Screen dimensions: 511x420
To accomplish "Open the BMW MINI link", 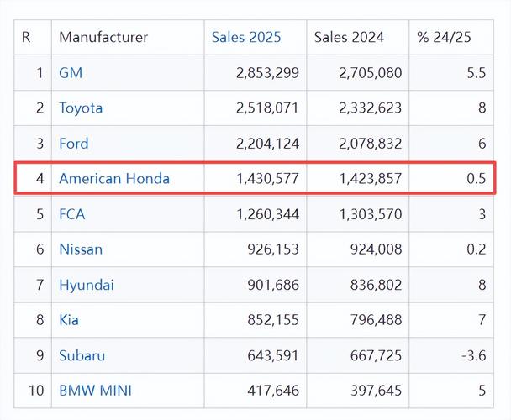I will point(95,391).
